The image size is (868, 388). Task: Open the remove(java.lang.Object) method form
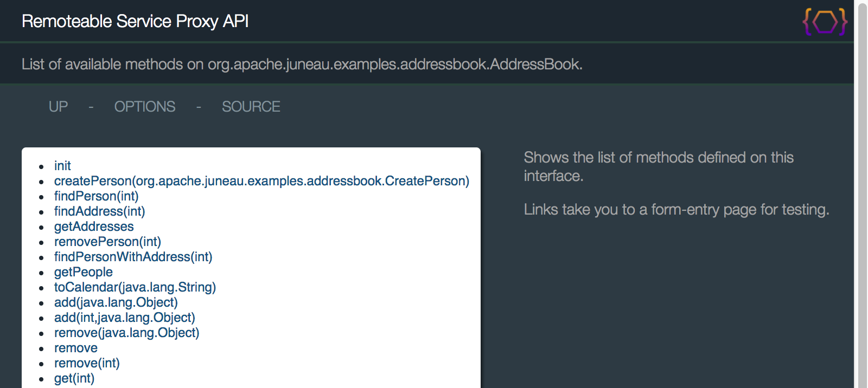pyautogui.click(x=126, y=333)
